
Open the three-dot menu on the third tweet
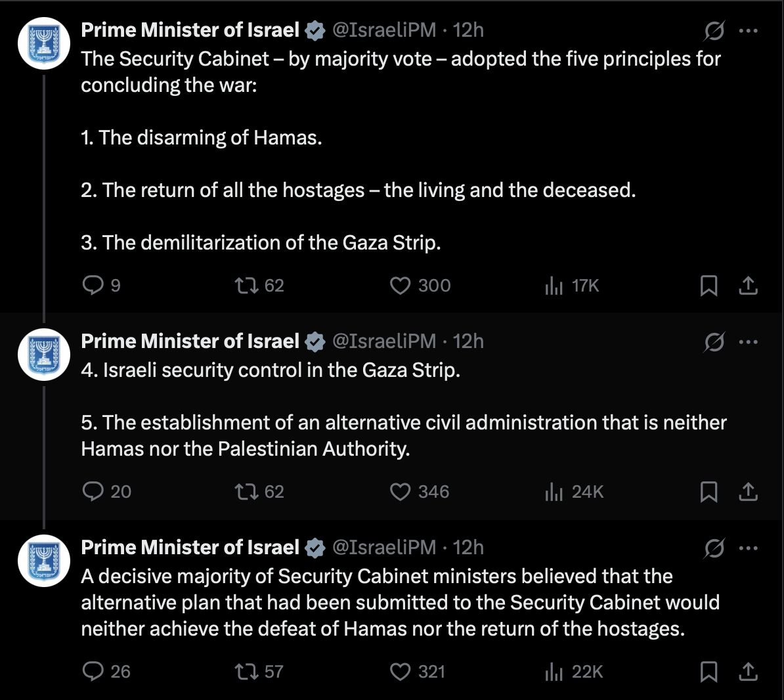pyautogui.click(x=748, y=548)
